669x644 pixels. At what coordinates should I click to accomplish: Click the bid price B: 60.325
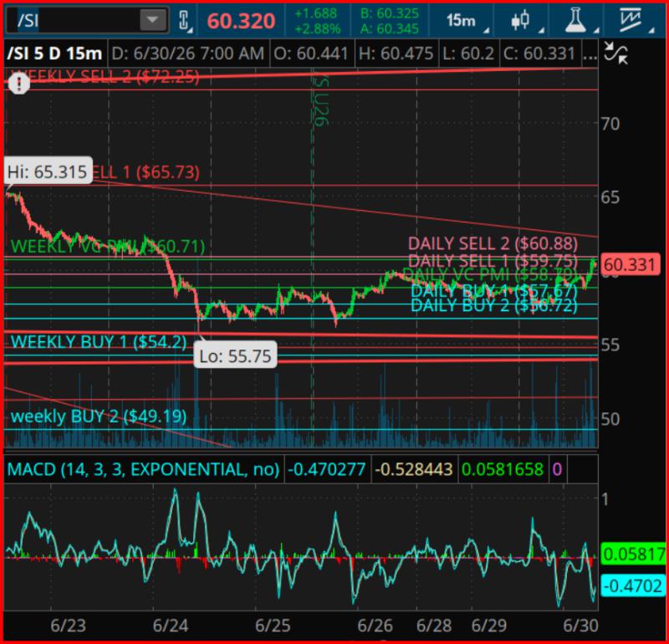point(390,13)
